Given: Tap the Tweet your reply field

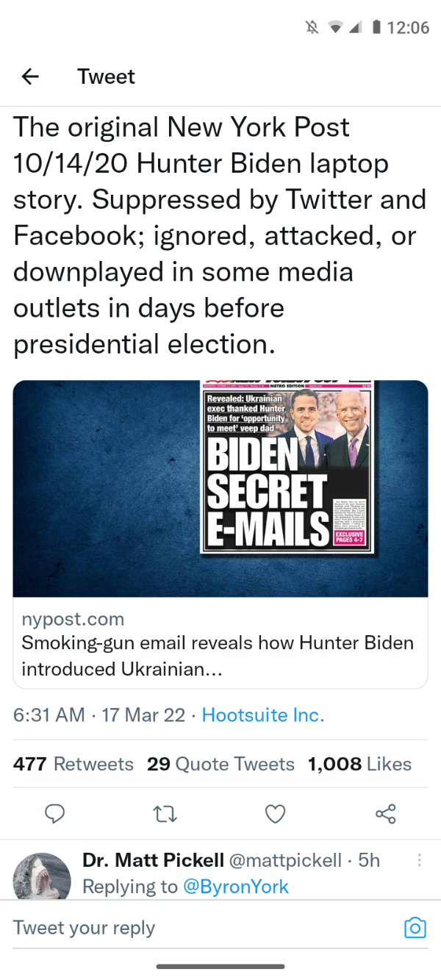Looking at the screenshot, I should pos(198,928).
